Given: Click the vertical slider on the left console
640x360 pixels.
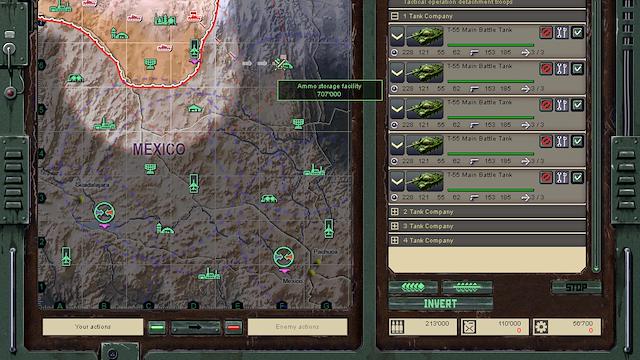Looking at the screenshot, I should (13, 300).
